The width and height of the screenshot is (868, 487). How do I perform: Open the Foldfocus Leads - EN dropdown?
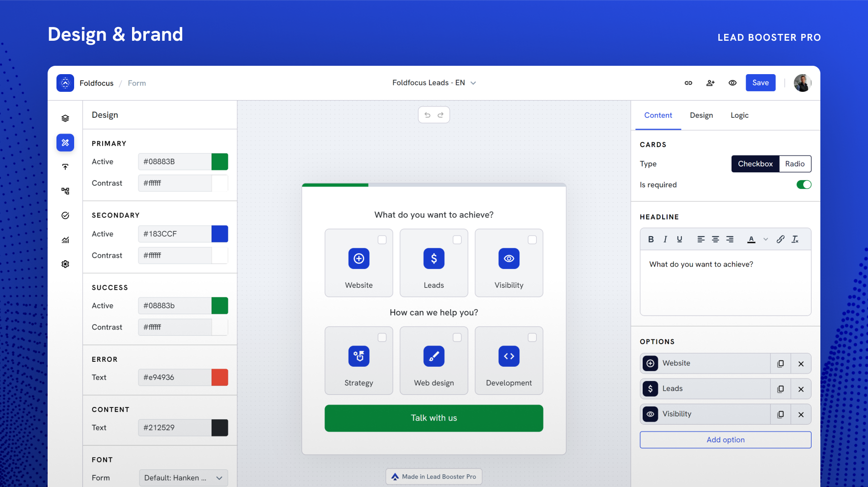[434, 82]
